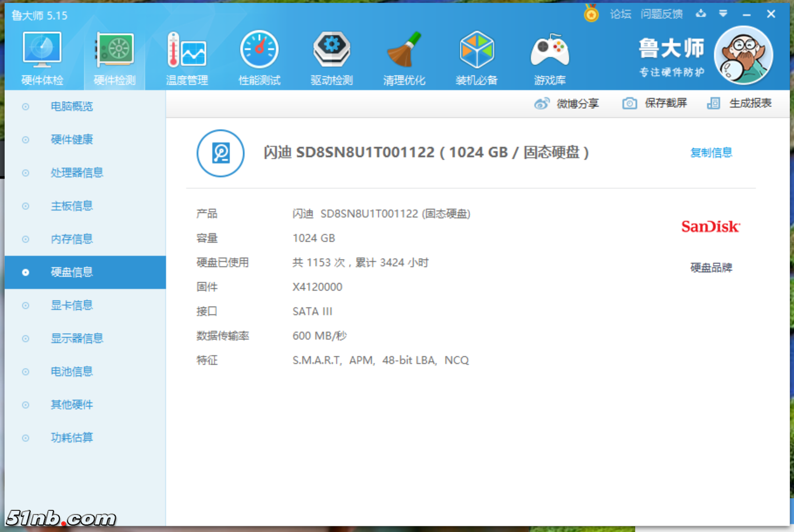Select 功耗估算 in sidebar
Screen dimensions: 794x532
(85, 438)
